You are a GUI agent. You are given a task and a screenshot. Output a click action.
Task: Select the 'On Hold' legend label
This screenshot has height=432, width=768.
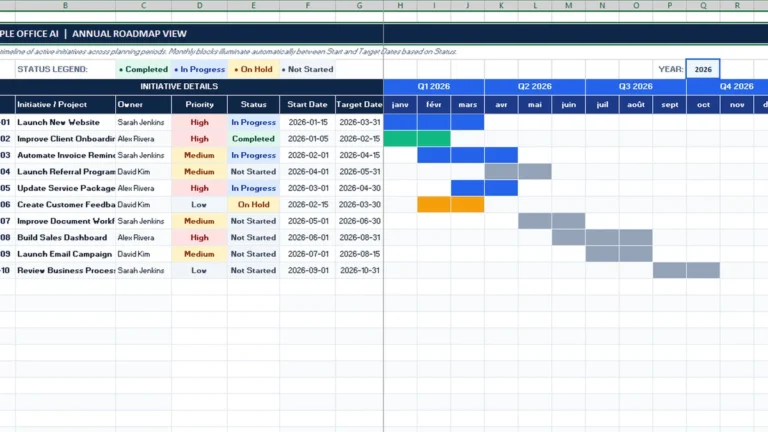click(x=253, y=69)
